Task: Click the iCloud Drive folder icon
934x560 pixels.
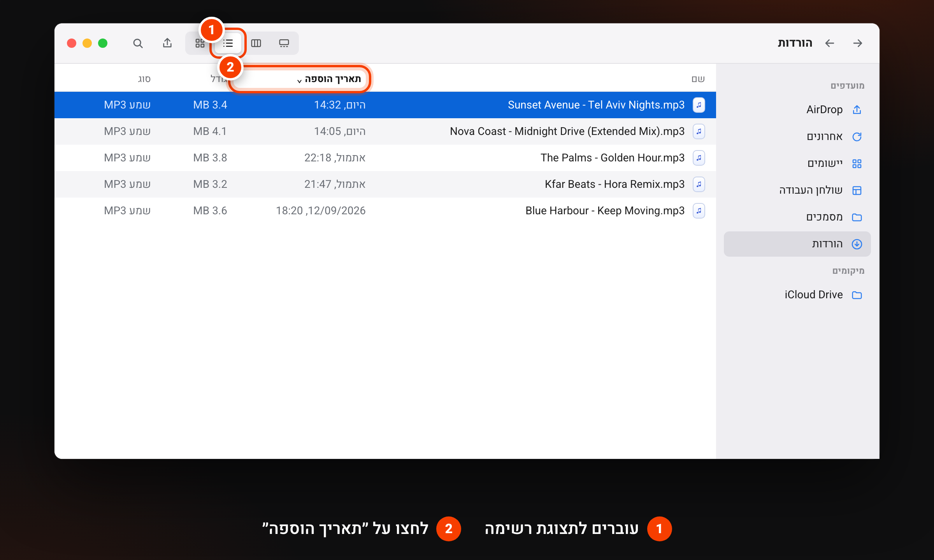Action: (x=857, y=295)
